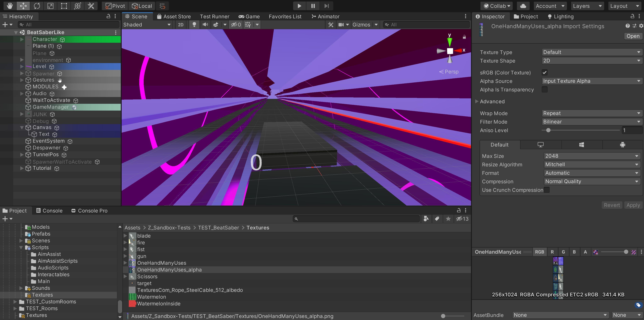Screen dimensions: 644x320
Task: Click the Play button
Action: click(x=299, y=6)
